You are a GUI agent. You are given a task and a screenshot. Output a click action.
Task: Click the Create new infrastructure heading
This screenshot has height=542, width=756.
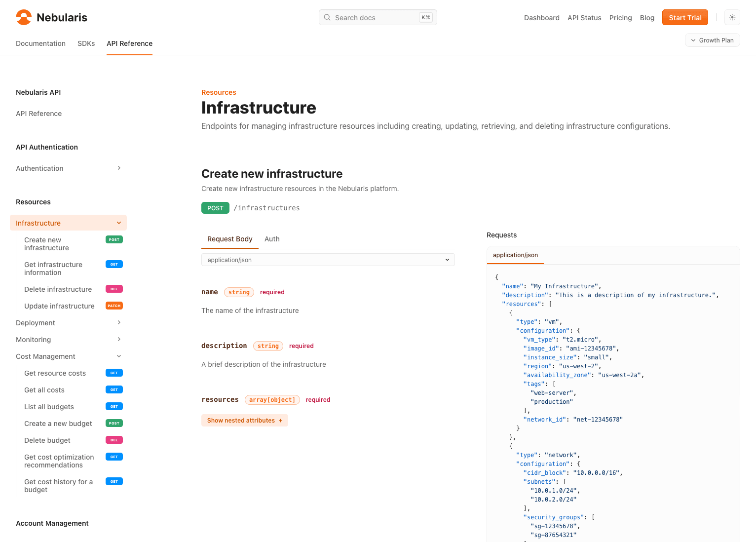point(272,174)
